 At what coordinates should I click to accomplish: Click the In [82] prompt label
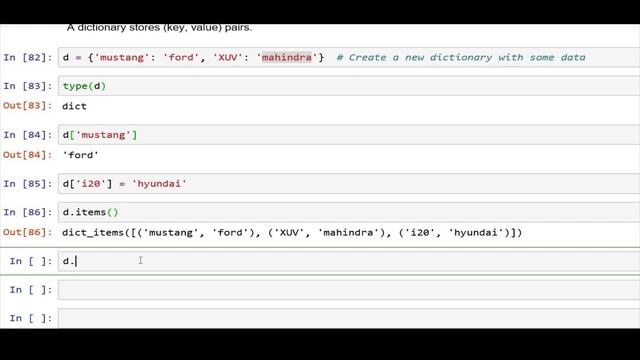click(x=28, y=58)
